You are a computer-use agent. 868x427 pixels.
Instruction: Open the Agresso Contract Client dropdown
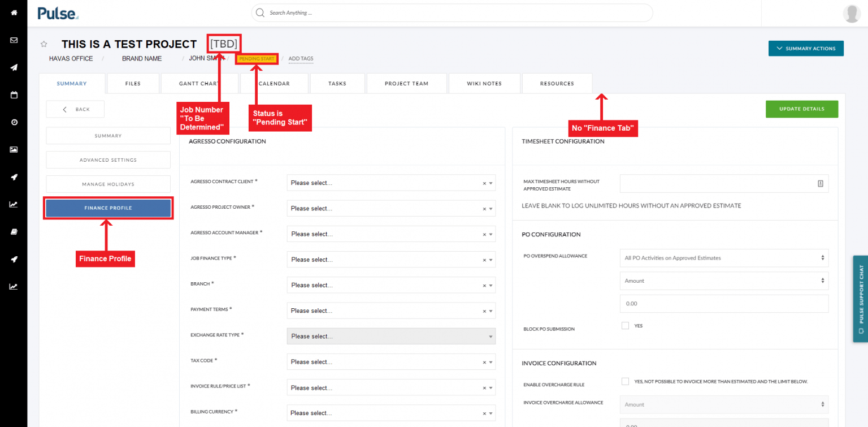391,182
